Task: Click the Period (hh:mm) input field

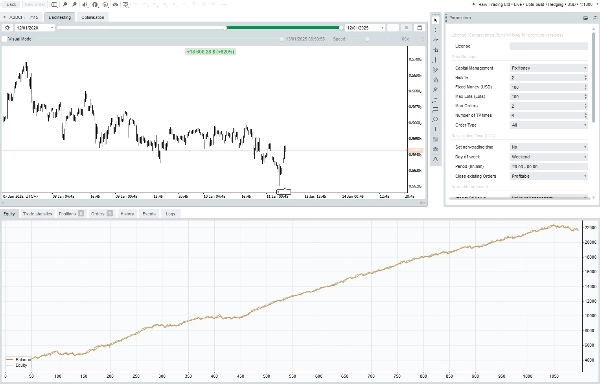Action: pyautogui.click(x=549, y=166)
